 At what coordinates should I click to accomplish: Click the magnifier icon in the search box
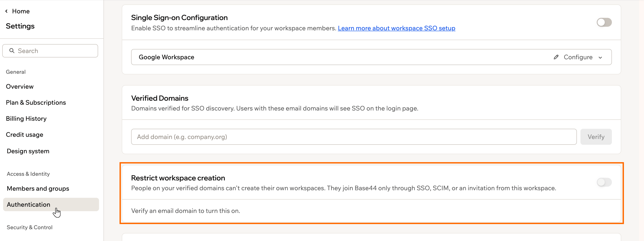point(12,51)
